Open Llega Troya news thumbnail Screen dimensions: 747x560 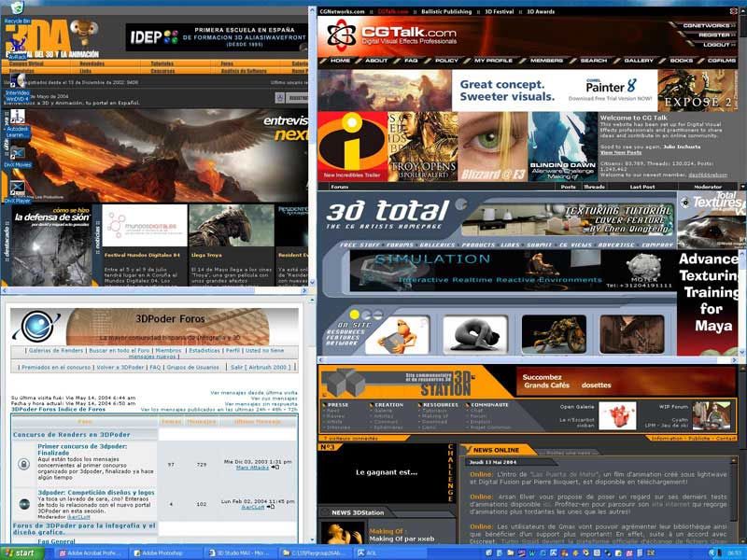point(232,226)
